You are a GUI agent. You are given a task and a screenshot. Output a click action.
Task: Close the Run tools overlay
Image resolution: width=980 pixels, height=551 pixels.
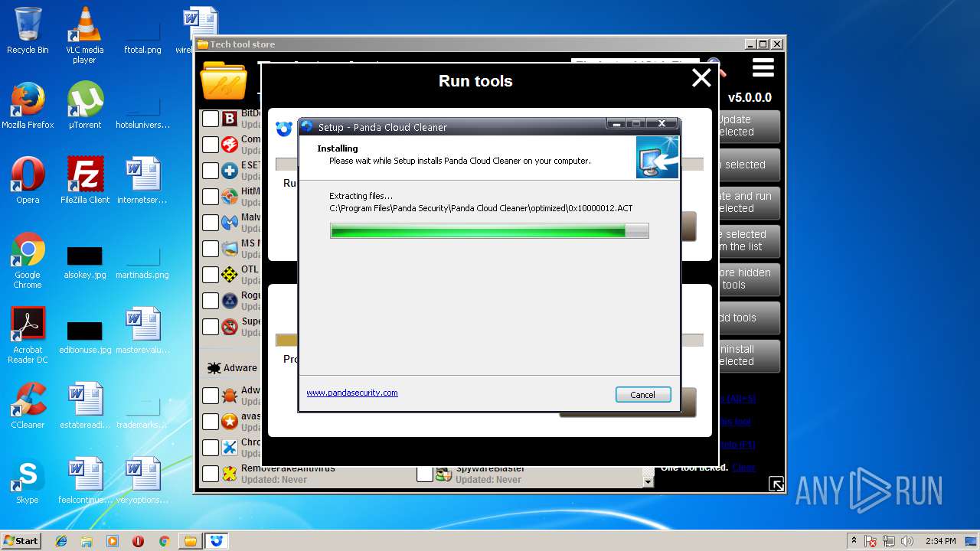(701, 77)
